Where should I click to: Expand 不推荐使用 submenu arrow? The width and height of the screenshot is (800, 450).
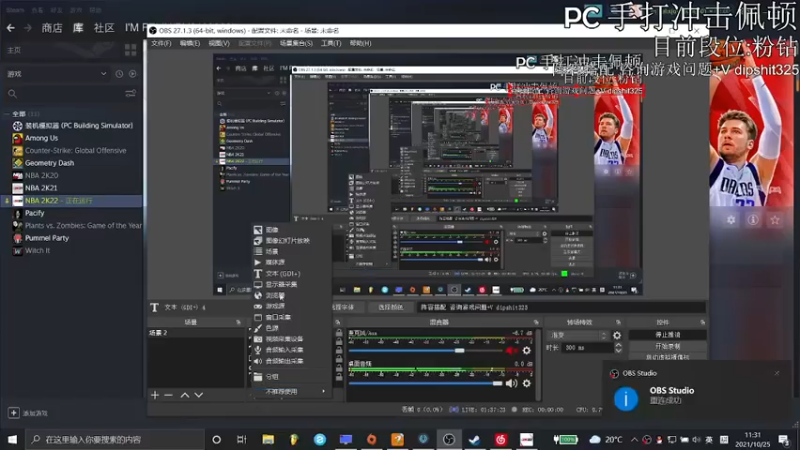[x=323, y=391]
